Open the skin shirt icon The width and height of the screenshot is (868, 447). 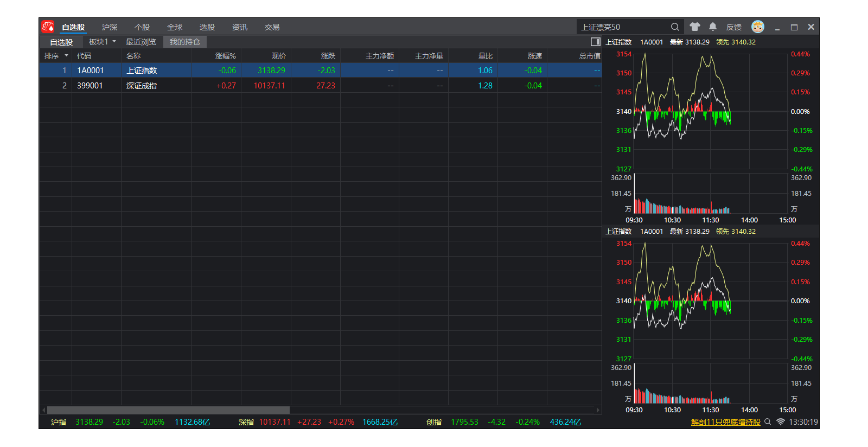tap(695, 27)
